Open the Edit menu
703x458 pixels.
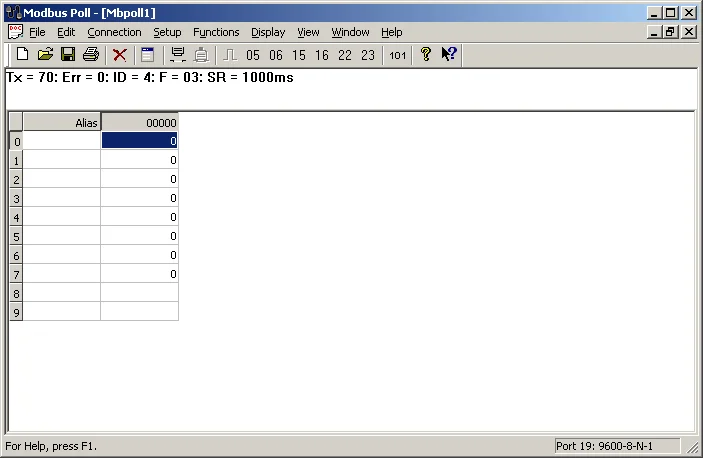[x=66, y=32]
